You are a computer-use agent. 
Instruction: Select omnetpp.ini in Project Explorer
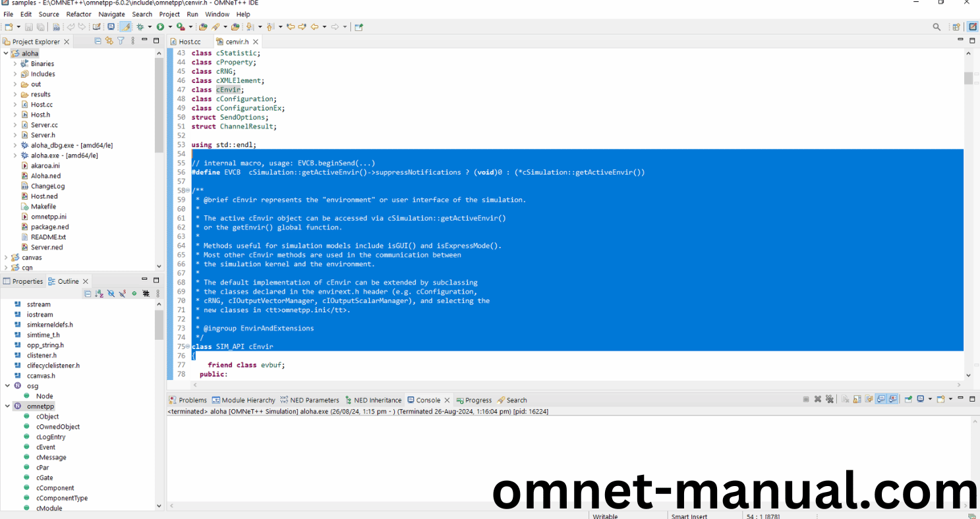coord(48,217)
